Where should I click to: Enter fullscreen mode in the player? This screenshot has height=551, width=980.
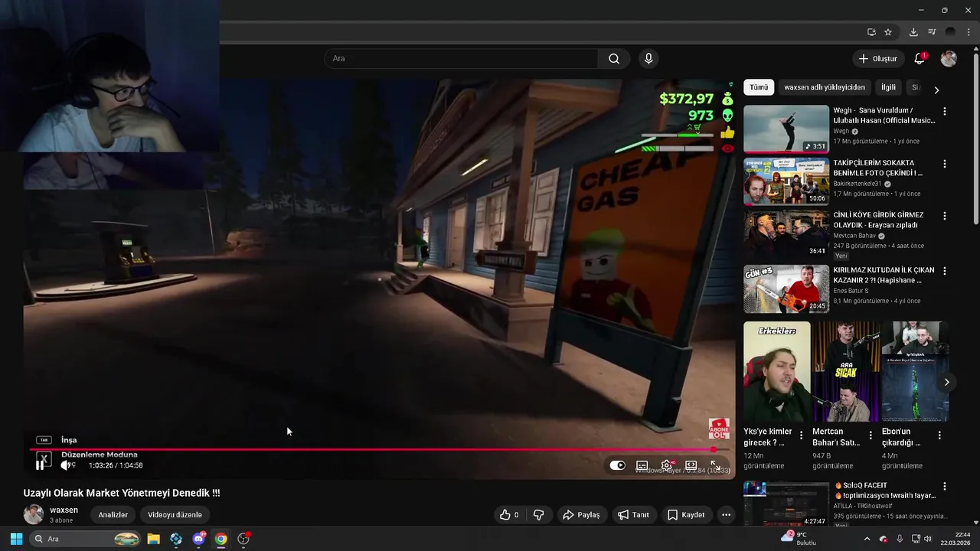pyautogui.click(x=715, y=465)
